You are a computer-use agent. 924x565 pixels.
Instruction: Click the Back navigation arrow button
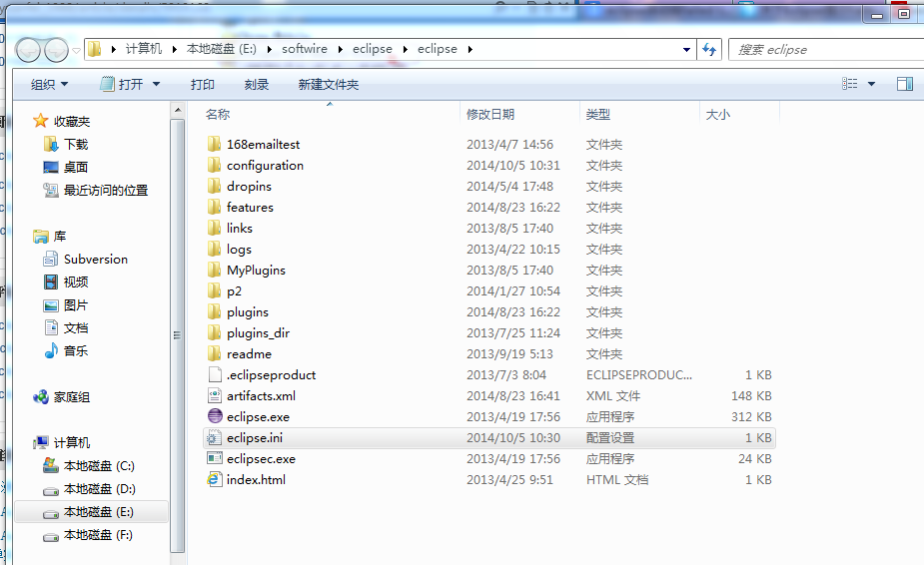point(28,50)
